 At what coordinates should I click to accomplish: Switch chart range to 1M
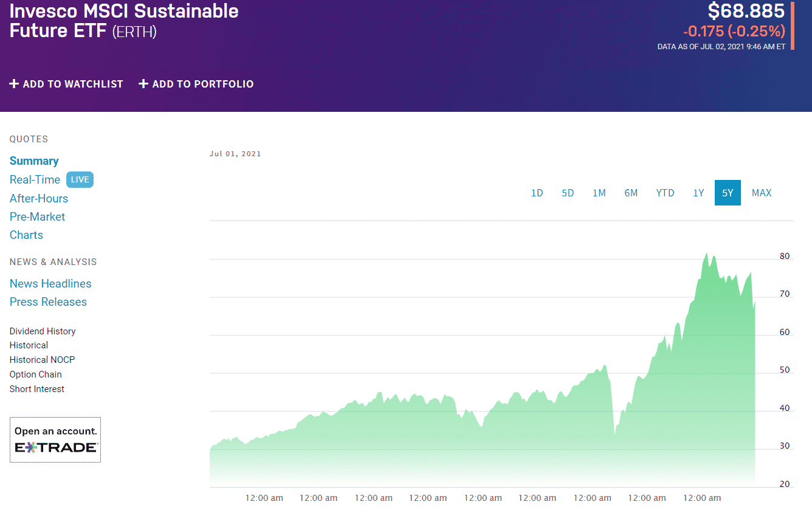pyautogui.click(x=599, y=193)
